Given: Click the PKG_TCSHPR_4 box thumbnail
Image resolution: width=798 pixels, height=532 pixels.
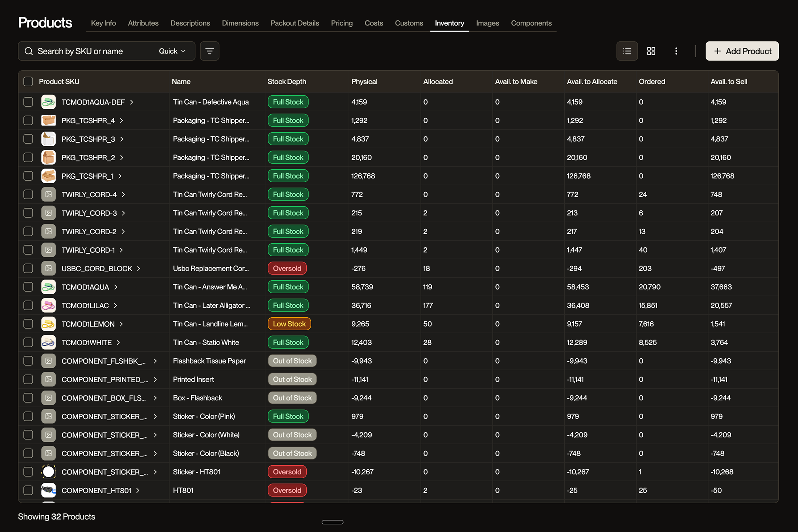Looking at the screenshot, I should pyautogui.click(x=48, y=120).
